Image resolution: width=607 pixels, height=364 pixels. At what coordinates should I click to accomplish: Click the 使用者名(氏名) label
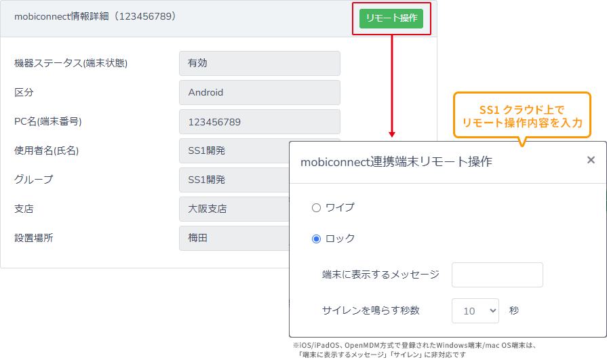[46, 150]
